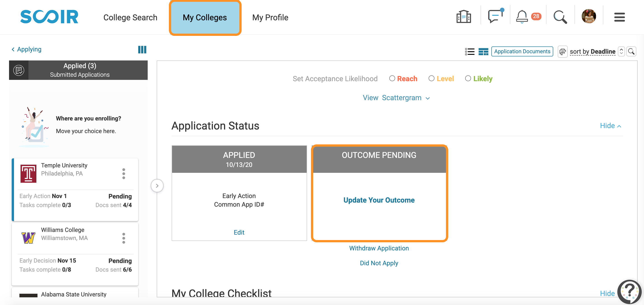Navigate to the My Colleges tab
644x305 pixels.
tap(205, 17)
